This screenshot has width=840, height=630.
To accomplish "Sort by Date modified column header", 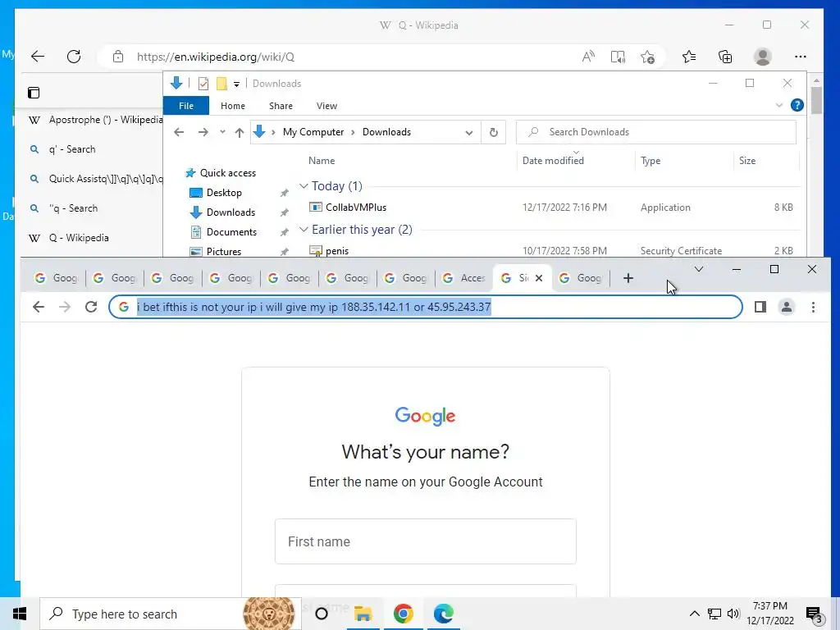I will 554,161.
